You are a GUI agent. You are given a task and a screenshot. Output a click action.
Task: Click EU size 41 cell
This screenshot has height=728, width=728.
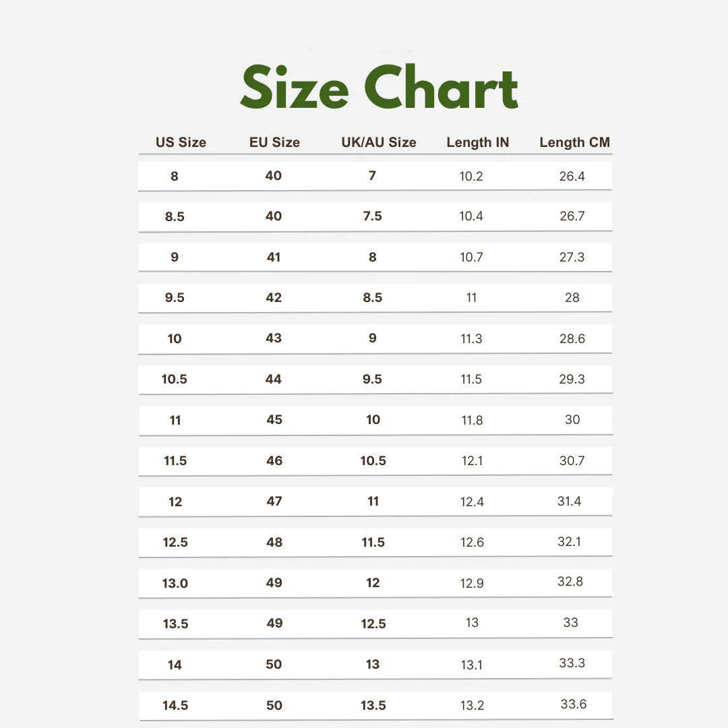click(x=274, y=257)
